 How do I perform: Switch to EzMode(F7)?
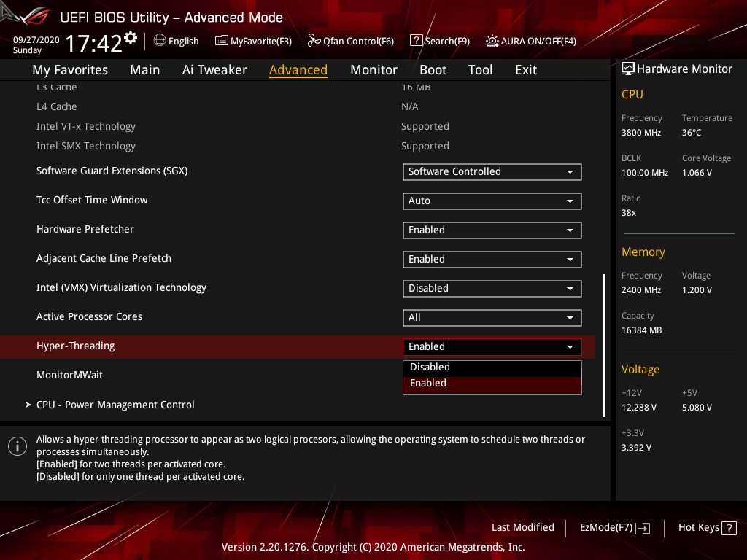[614, 528]
